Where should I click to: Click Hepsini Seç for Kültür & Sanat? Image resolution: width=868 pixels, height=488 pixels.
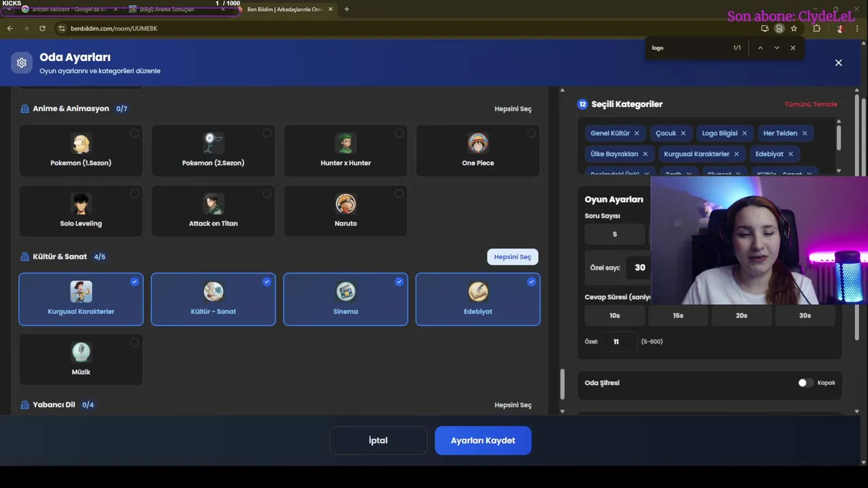[x=513, y=257]
